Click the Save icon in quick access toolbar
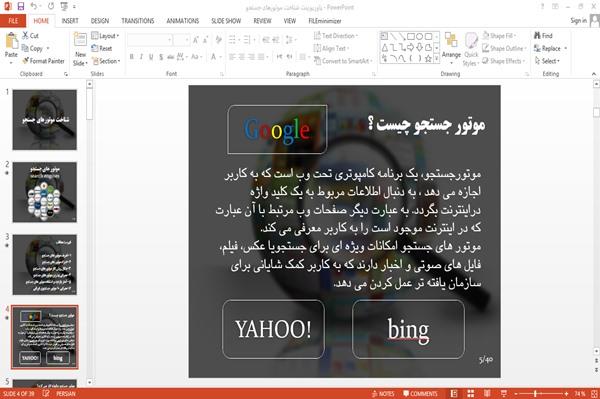600x399 pixels. click(x=21, y=6)
